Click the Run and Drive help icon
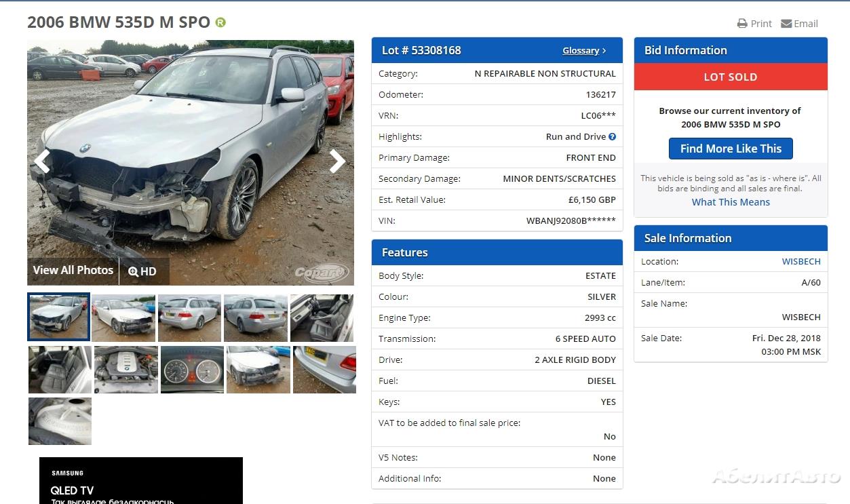The width and height of the screenshot is (850, 504). 612,136
